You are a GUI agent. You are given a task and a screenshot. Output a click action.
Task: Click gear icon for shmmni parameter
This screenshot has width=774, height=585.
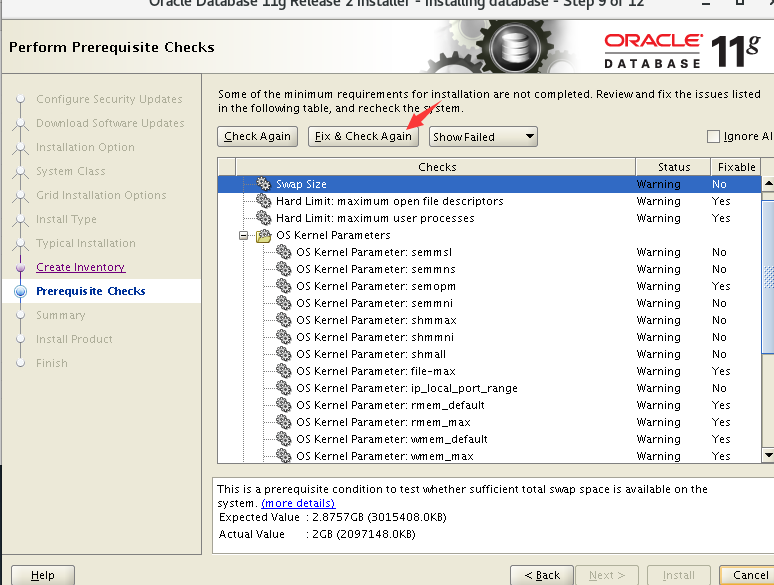284,337
